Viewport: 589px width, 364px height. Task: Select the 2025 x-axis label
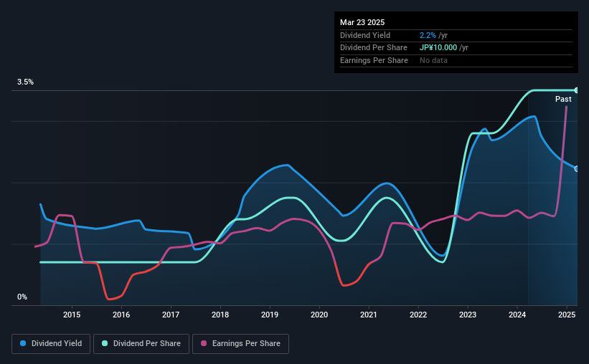pyautogui.click(x=567, y=315)
